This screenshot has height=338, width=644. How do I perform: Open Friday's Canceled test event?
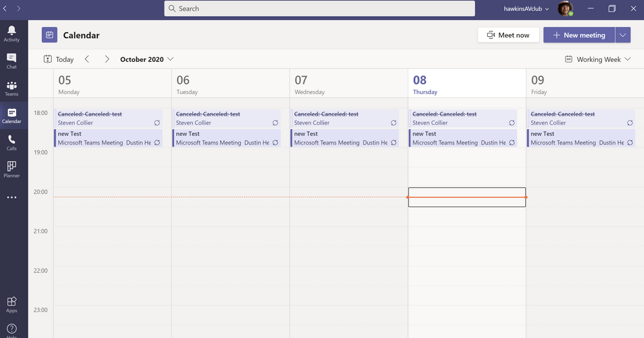click(581, 118)
